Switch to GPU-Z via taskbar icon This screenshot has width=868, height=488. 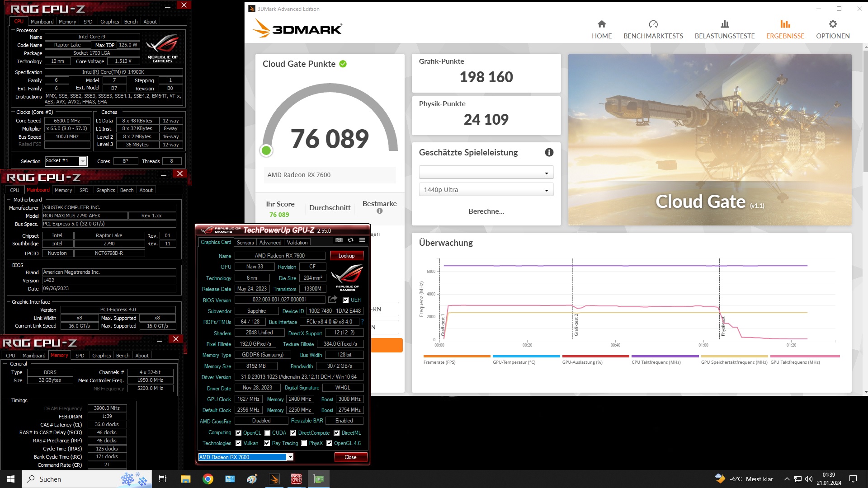coord(319,479)
